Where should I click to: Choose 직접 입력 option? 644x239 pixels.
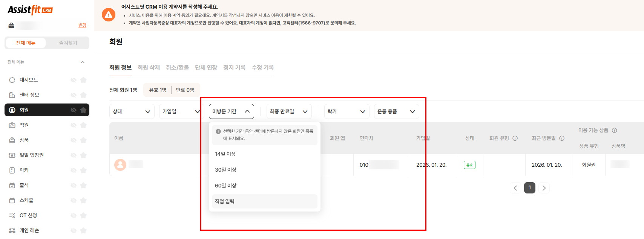[x=265, y=201]
